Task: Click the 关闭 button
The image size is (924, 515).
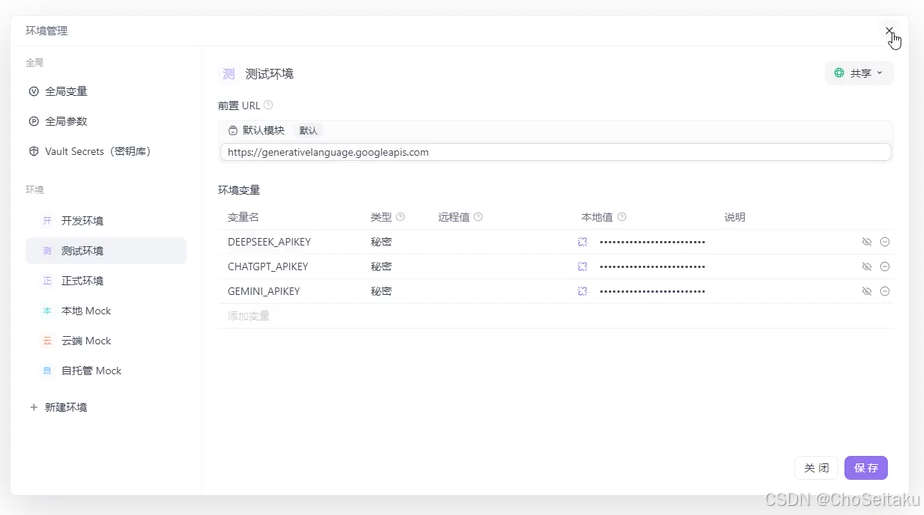Action: click(x=816, y=468)
